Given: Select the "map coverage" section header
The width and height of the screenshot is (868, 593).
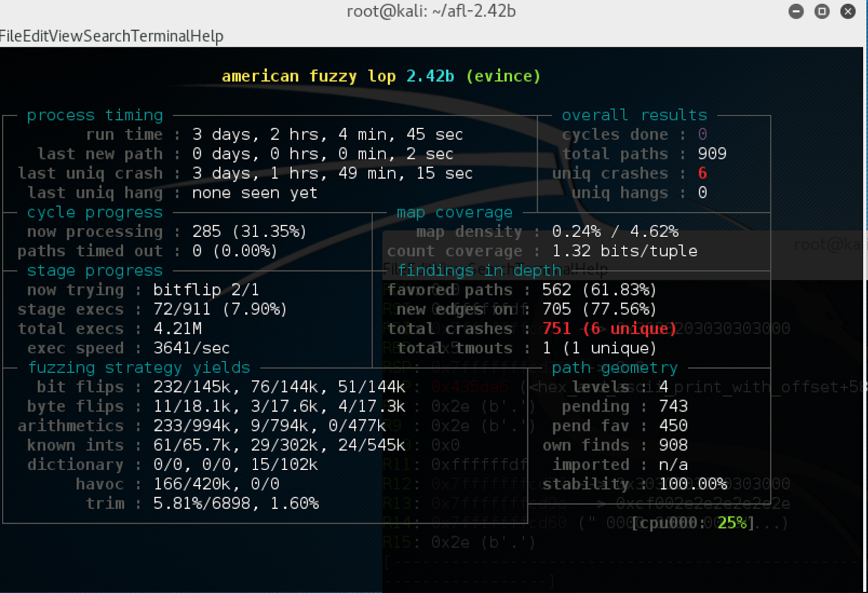Looking at the screenshot, I should click(x=455, y=212).
